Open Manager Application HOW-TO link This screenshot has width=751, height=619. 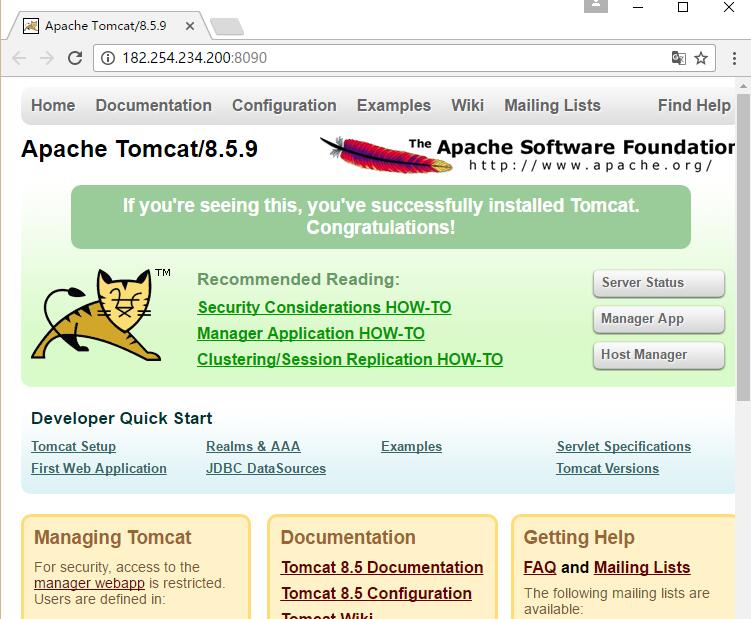click(x=311, y=333)
